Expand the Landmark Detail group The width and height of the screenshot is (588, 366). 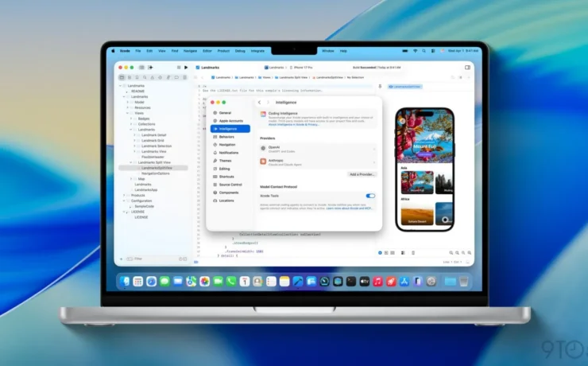coord(134,135)
